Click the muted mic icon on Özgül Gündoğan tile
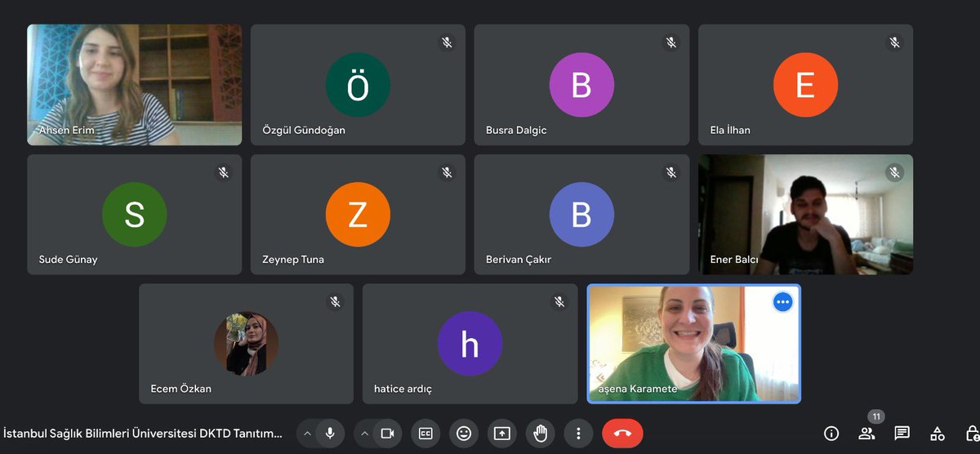The height and width of the screenshot is (454, 980). point(447,42)
